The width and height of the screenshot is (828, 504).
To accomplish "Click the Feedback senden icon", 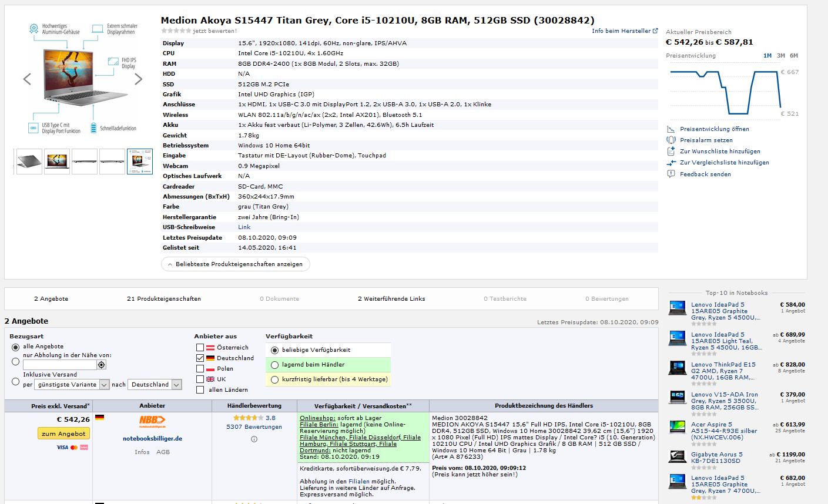I will point(671,174).
